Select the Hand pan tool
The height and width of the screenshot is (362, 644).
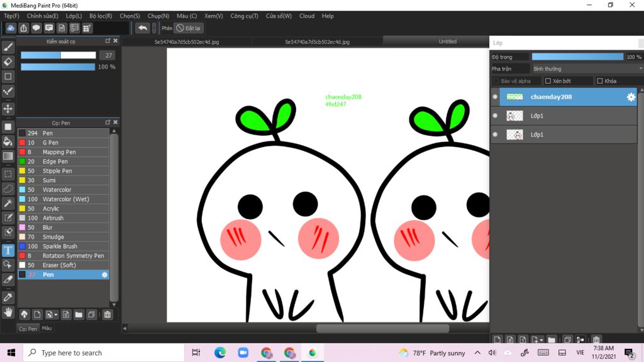8,313
